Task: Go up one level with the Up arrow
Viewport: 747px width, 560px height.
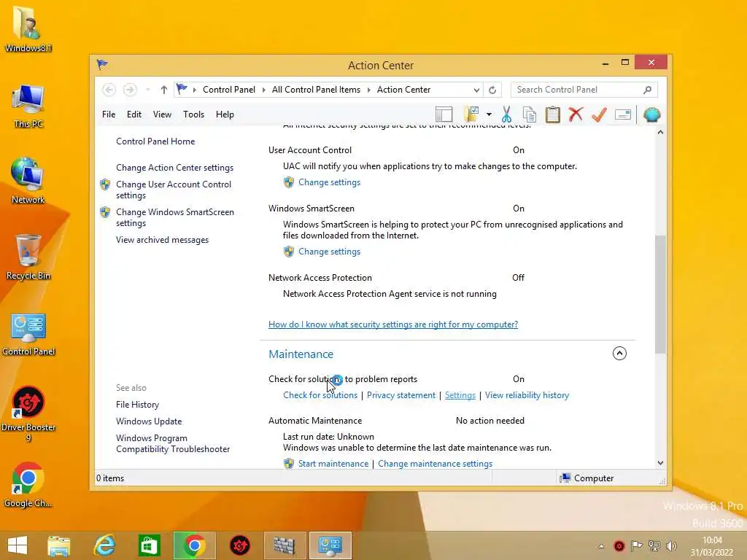Action: (164, 90)
